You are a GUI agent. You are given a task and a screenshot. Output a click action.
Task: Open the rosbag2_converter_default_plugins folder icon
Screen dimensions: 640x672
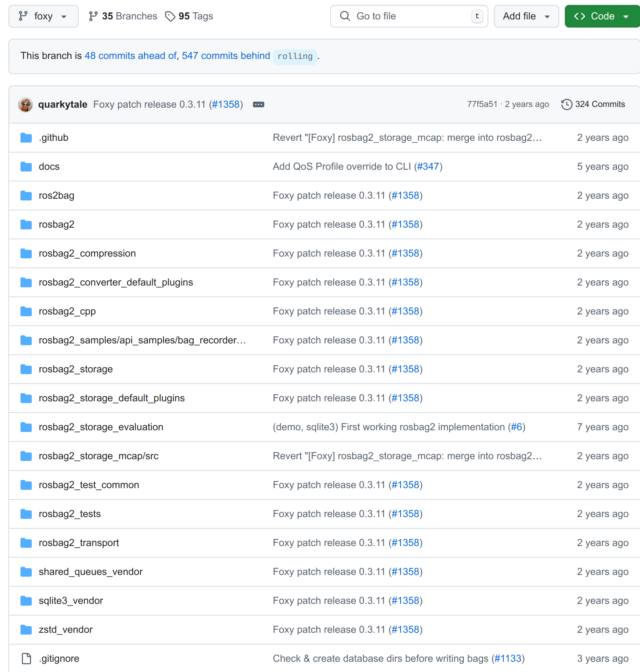pyautogui.click(x=26, y=282)
